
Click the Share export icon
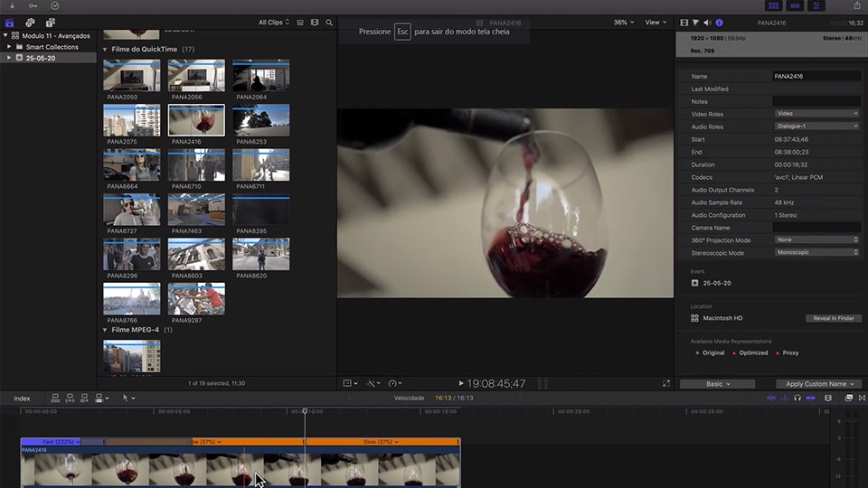[857, 5]
